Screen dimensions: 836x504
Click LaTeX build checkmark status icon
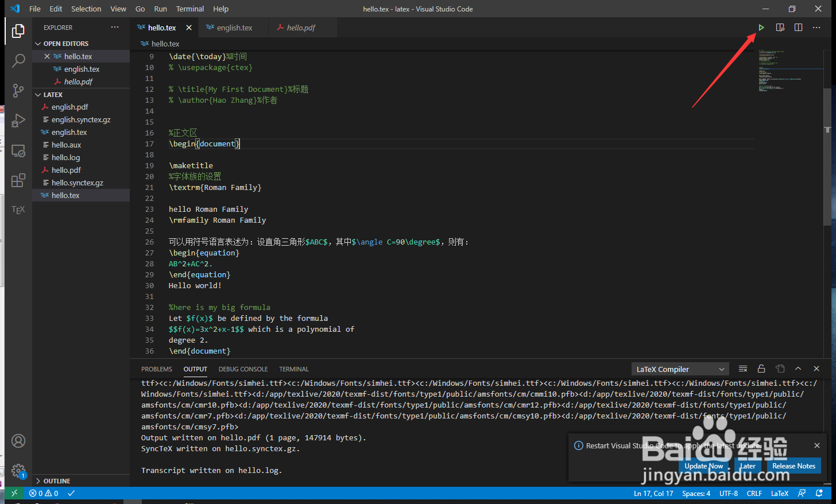tap(71, 493)
